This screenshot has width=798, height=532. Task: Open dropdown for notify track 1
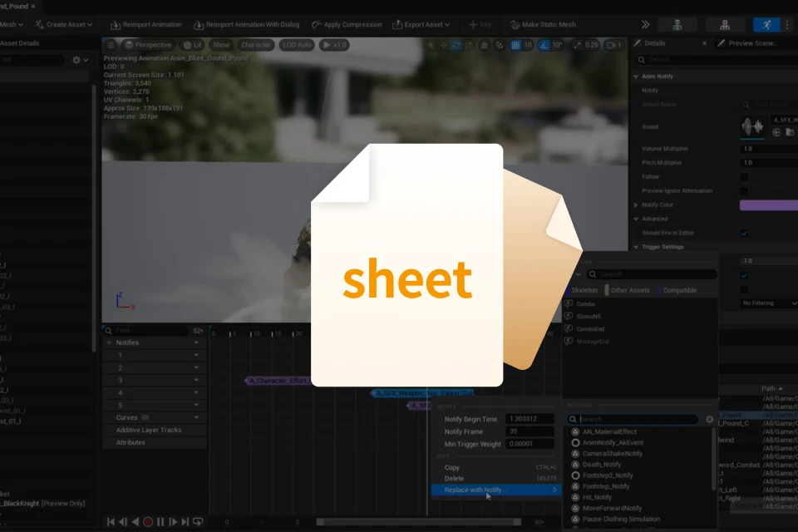coord(196,355)
